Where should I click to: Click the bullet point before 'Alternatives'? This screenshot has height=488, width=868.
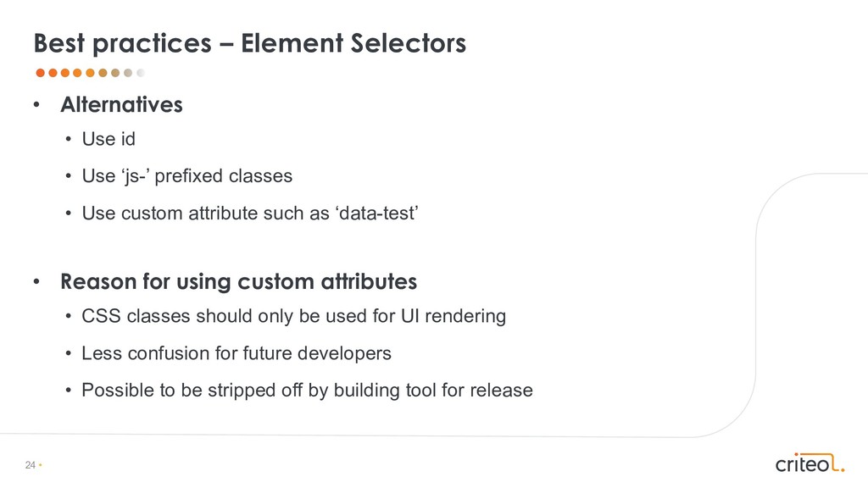36,106
